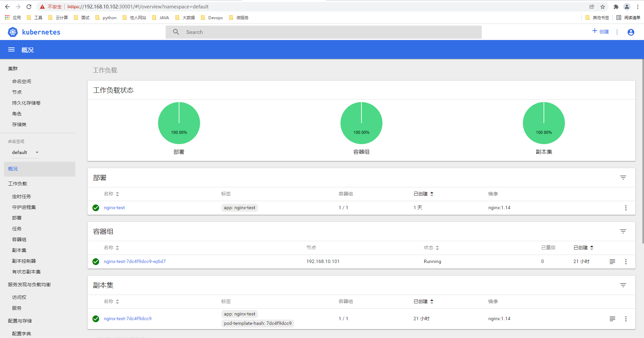This screenshot has height=338, width=644.
Task: Open actions menu for nginx-test deployment
Action: tap(626, 208)
